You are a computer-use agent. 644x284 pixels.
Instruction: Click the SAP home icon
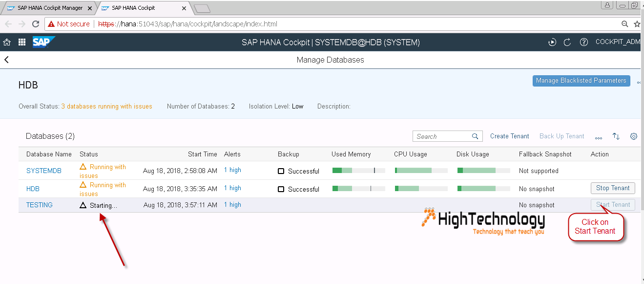pyautogui.click(x=7, y=43)
